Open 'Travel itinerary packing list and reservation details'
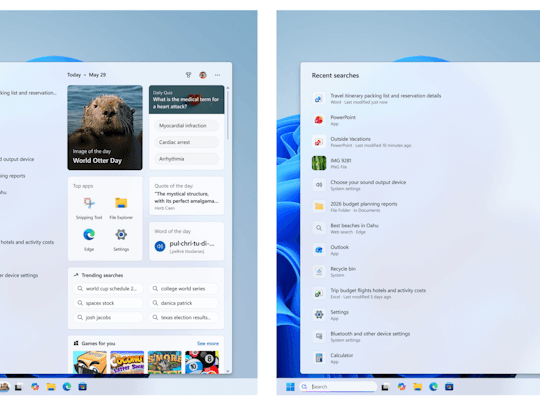 coord(386,96)
